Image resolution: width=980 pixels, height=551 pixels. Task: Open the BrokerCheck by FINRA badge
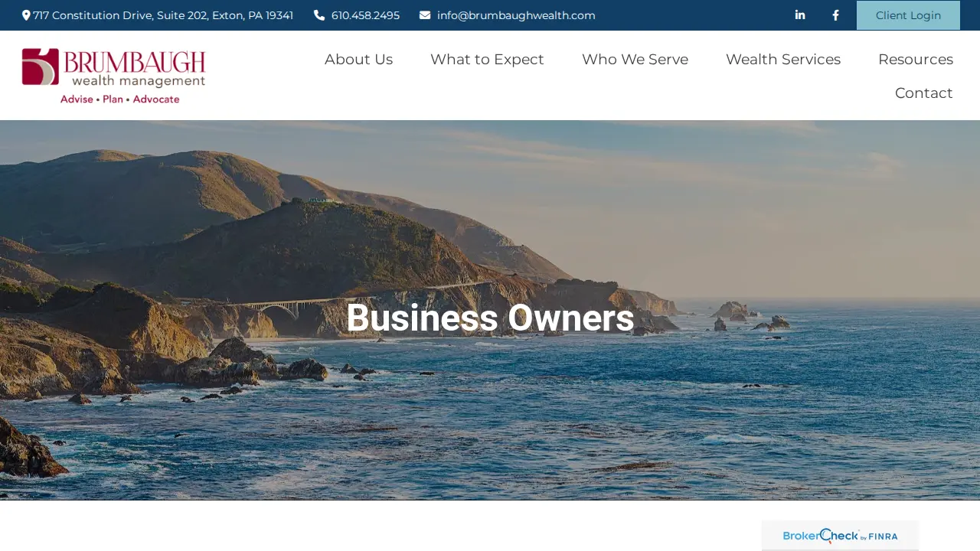pos(840,536)
